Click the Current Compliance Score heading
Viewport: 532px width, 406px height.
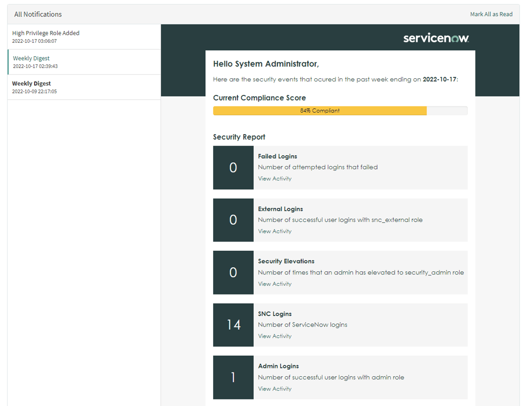point(259,97)
